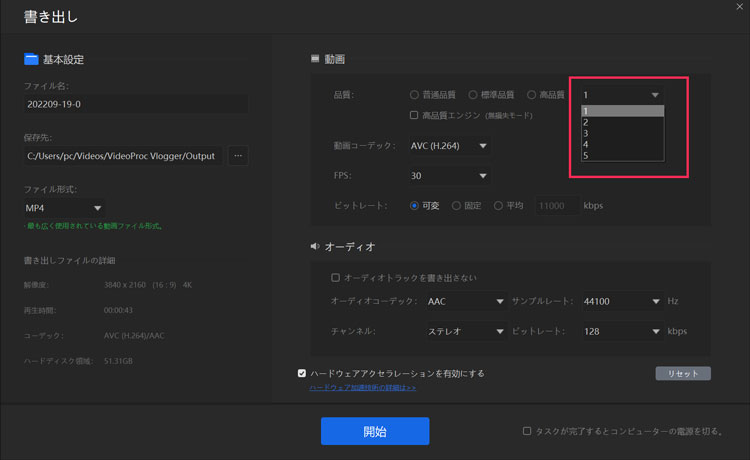The width and height of the screenshot is (750, 460).
Task: Choose option 4 in the quality list
Action: (622, 144)
